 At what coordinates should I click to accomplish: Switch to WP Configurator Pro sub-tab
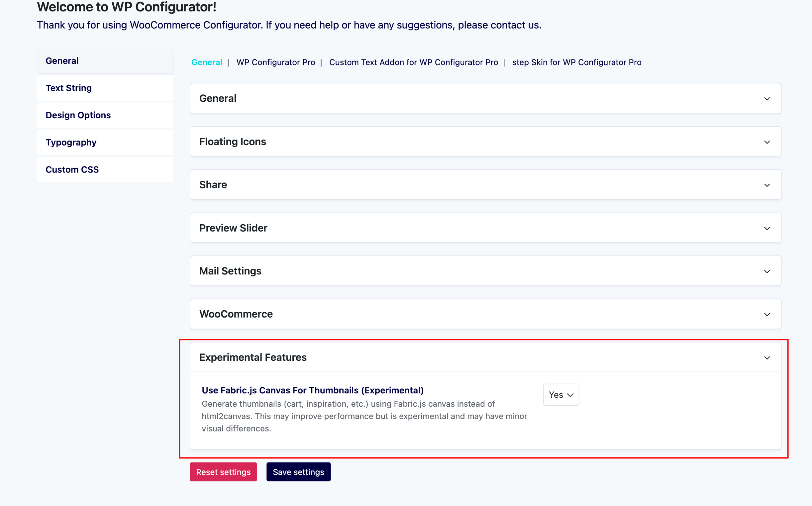click(x=276, y=62)
